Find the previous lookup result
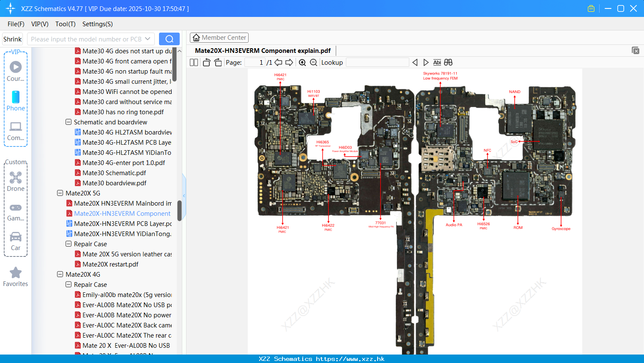644x363 pixels. (415, 63)
